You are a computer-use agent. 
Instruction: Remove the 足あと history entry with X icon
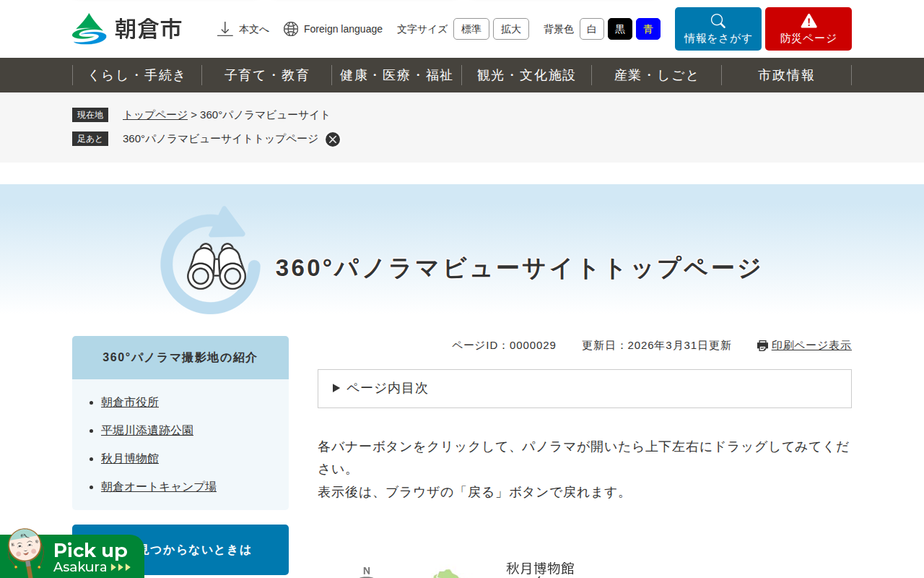[x=333, y=139]
